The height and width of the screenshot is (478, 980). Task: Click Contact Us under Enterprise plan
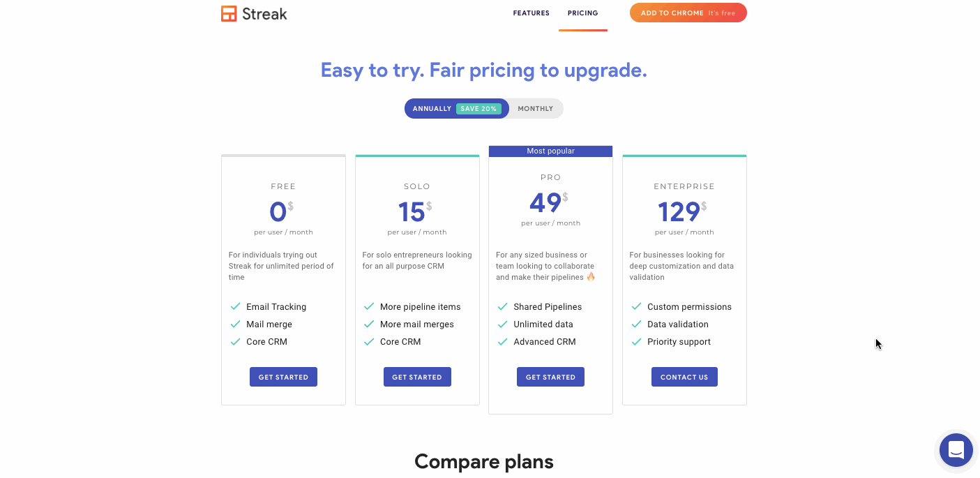click(684, 377)
